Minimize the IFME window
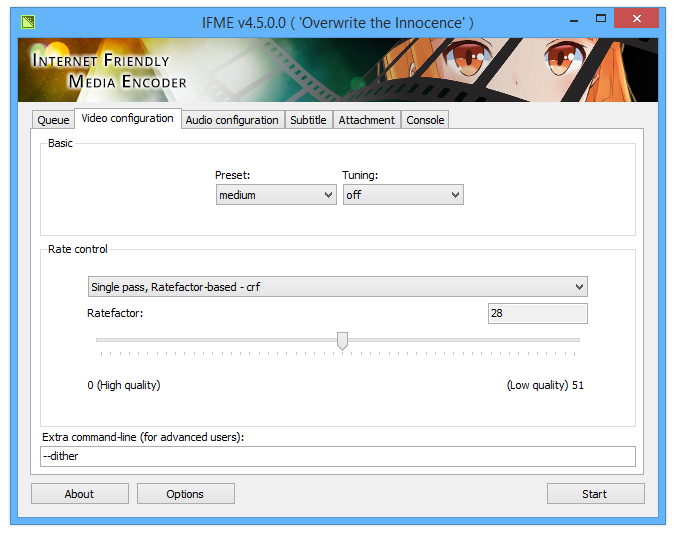Image resolution: width=674 pixels, height=539 pixels. click(x=574, y=19)
